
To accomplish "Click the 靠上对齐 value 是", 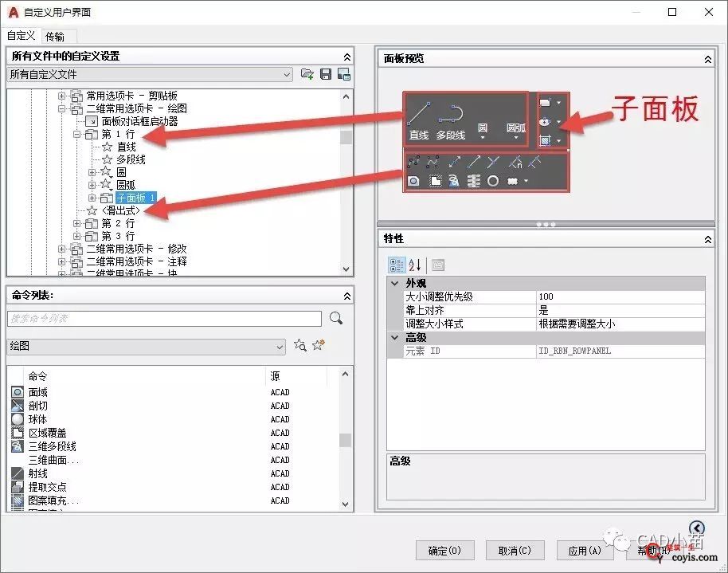I will pyautogui.click(x=620, y=310).
